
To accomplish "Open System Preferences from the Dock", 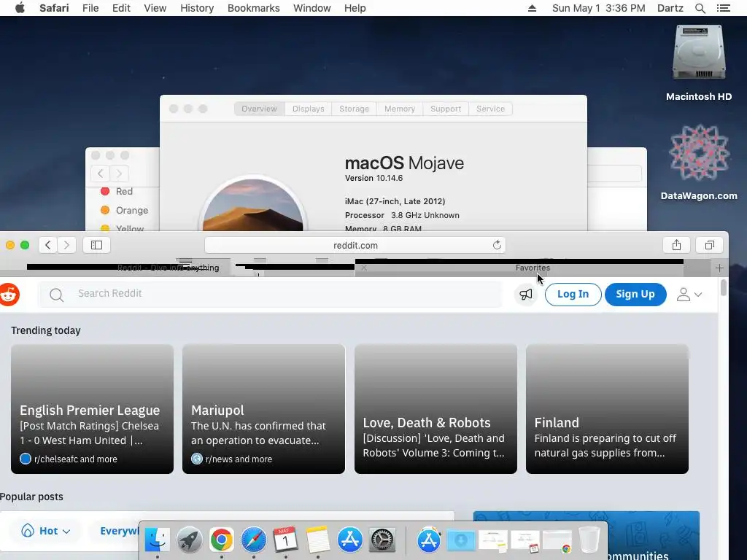I will click(382, 540).
